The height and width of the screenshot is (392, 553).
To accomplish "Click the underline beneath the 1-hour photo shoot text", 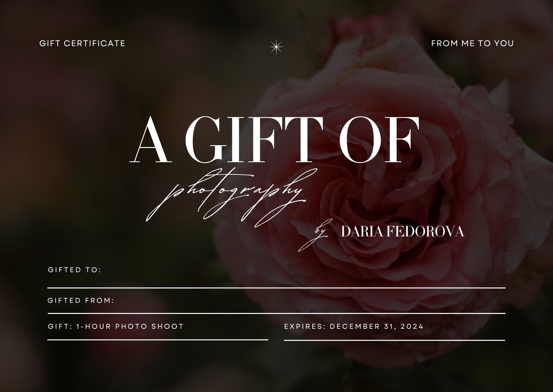I will click(x=158, y=340).
